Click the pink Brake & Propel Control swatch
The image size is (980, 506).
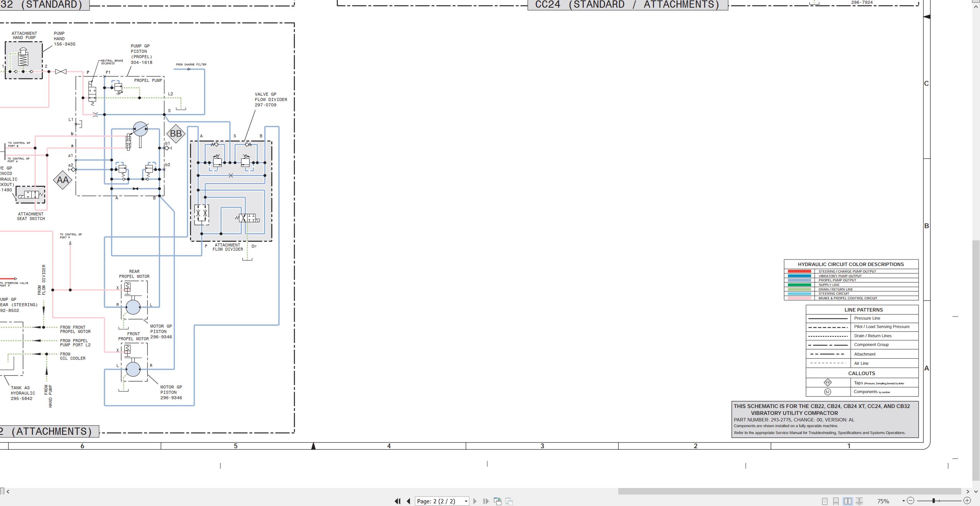pyautogui.click(x=799, y=298)
